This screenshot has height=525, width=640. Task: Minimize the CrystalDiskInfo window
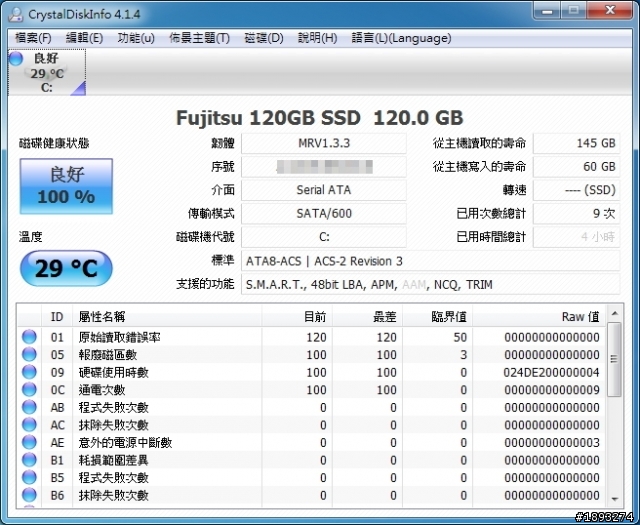tap(547, 11)
